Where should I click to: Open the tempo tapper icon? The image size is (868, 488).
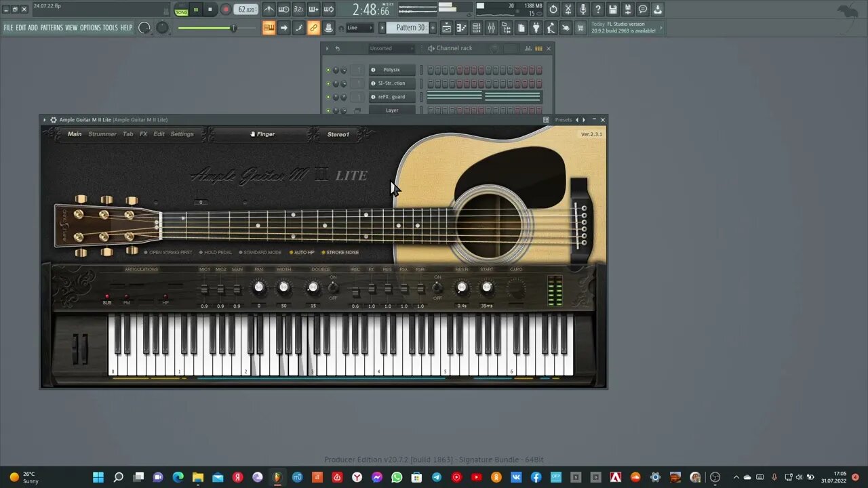tap(551, 28)
